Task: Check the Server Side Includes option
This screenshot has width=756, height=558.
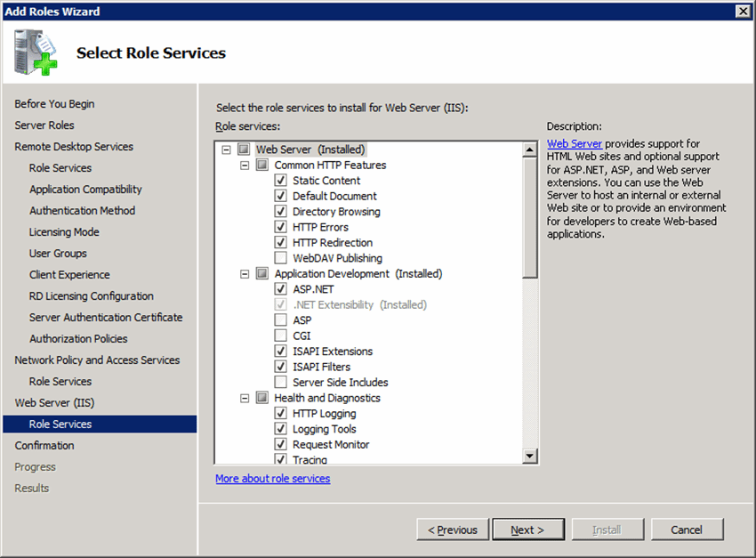Action: [x=281, y=383]
